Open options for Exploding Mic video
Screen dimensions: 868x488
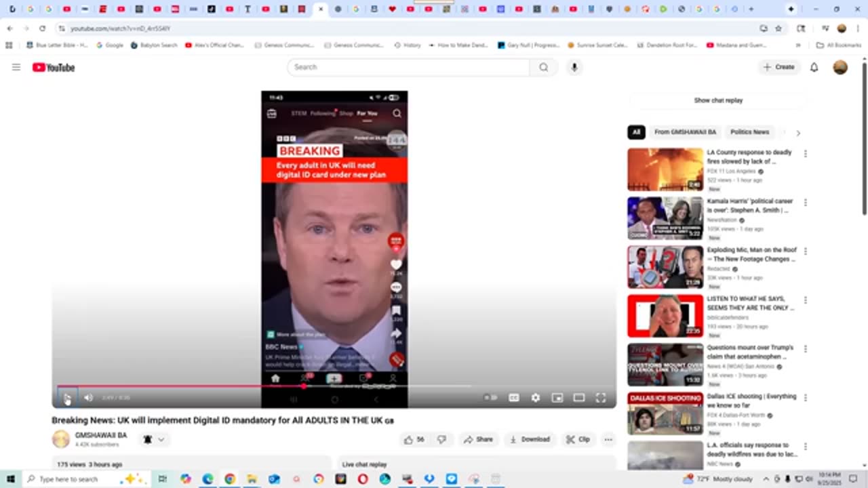point(806,251)
